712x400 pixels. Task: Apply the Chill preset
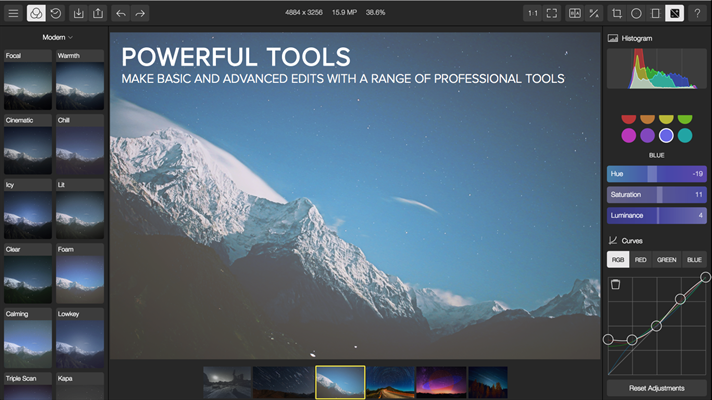(x=80, y=144)
